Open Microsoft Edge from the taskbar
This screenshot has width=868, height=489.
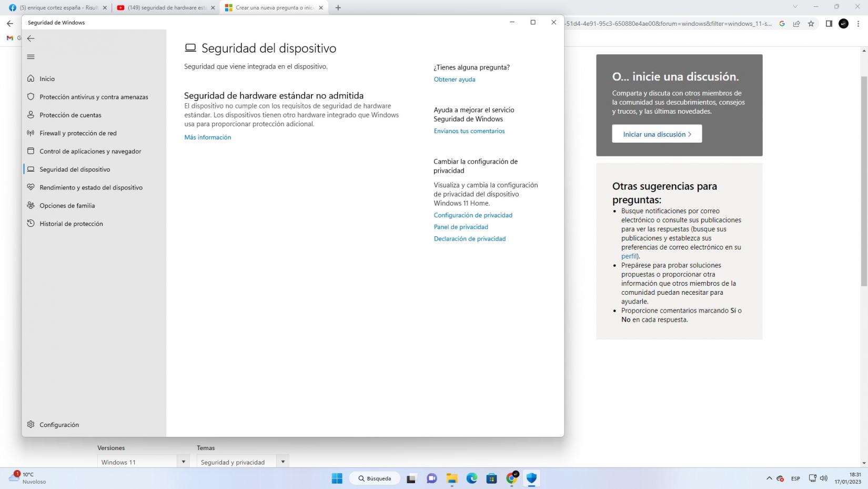click(x=472, y=478)
